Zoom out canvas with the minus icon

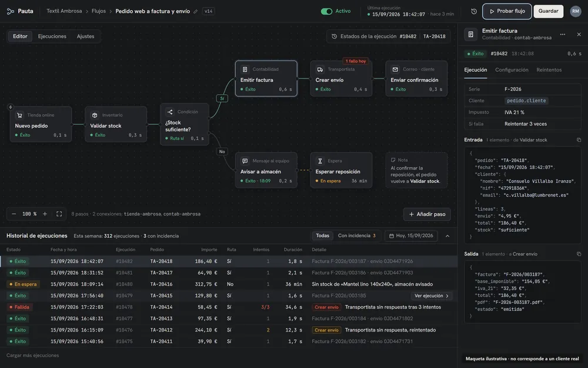point(14,214)
